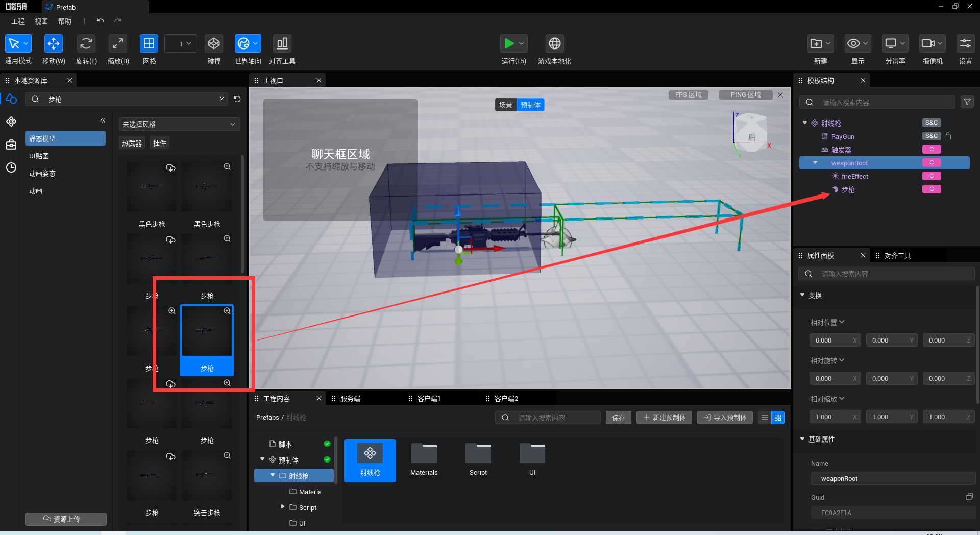Viewport: 980px width, 535px height.
Task: Run the game with play button
Action: (509, 44)
